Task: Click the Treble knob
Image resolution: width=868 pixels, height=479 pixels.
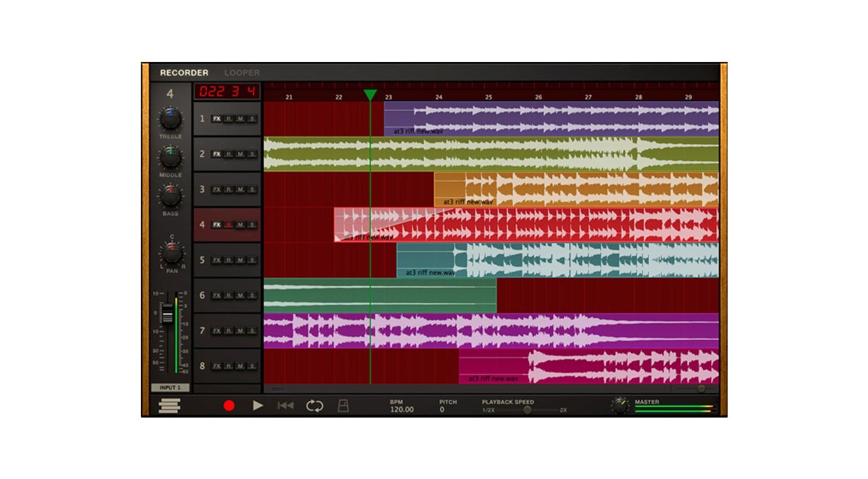Action: click(170, 119)
